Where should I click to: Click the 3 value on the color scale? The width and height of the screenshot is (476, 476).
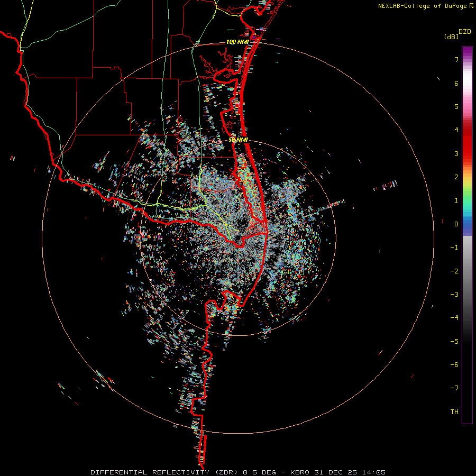point(456,153)
